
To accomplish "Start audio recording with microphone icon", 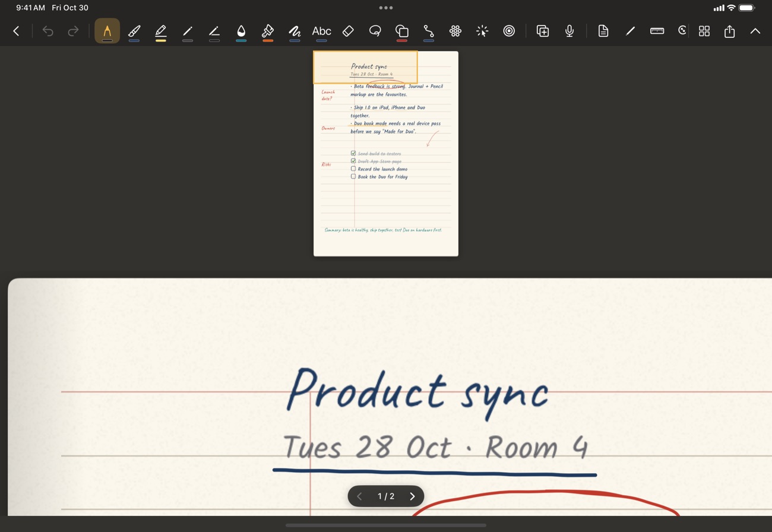I will (x=569, y=31).
